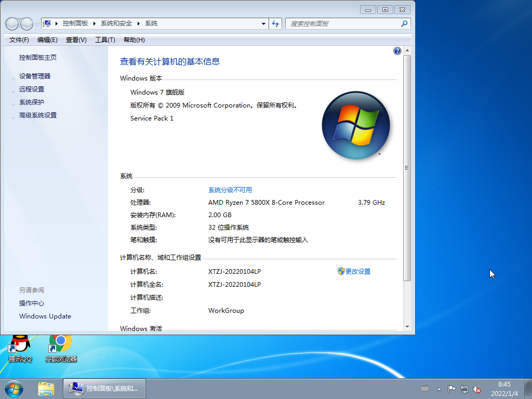Open the network status tray icon
The image size is (532, 399).
click(x=465, y=389)
